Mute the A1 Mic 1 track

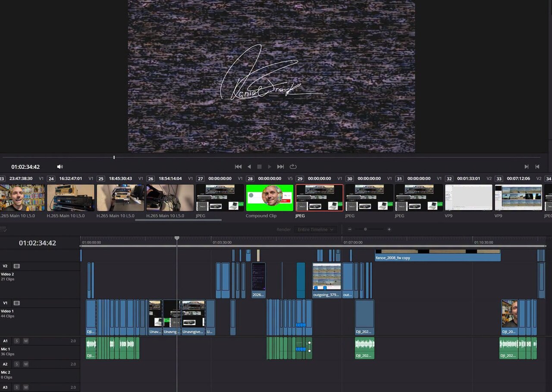pyautogui.click(x=26, y=341)
